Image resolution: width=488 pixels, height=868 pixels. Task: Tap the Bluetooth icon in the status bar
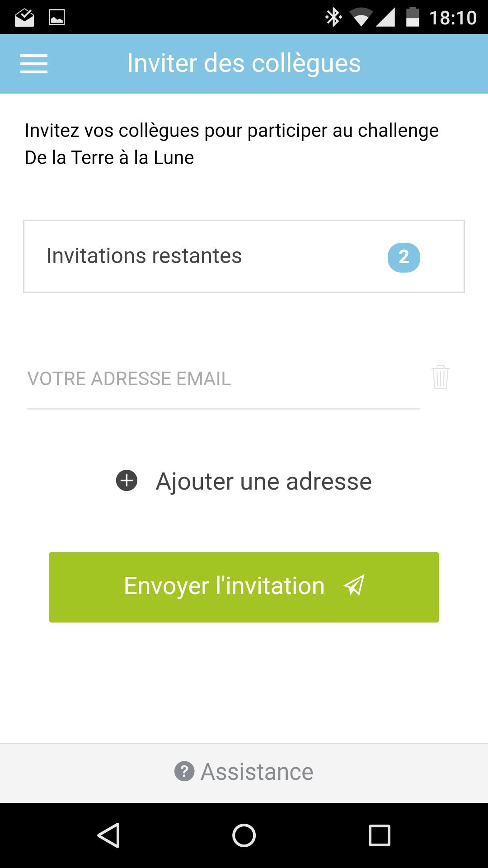click(x=333, y=17)
